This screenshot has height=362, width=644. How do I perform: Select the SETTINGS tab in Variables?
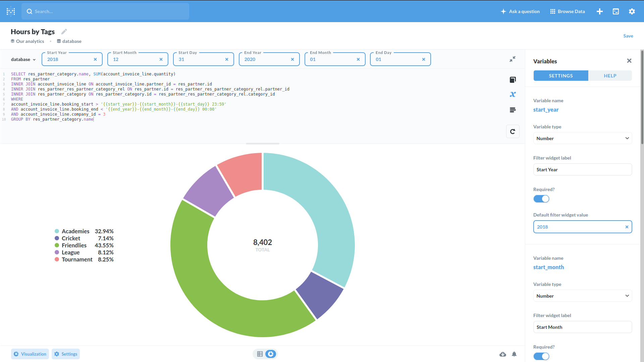560,76
